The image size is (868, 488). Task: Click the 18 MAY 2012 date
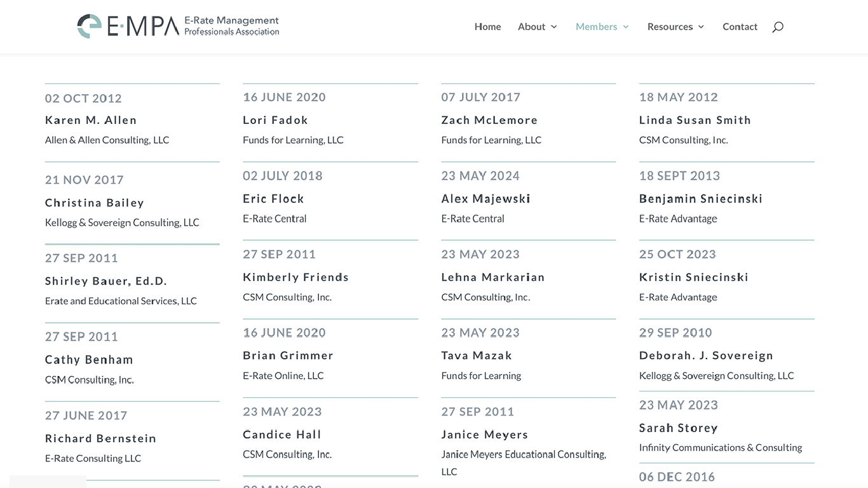click(679, 97)
